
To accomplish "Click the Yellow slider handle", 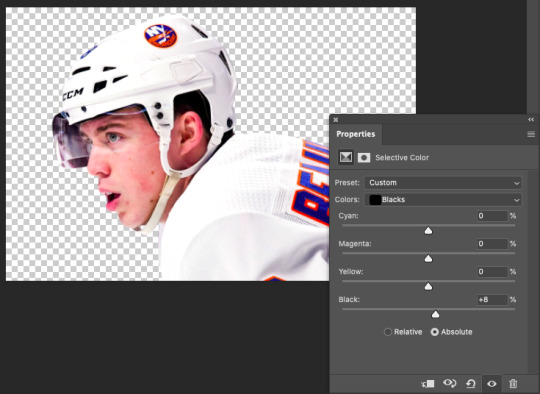I will [428, 286].
